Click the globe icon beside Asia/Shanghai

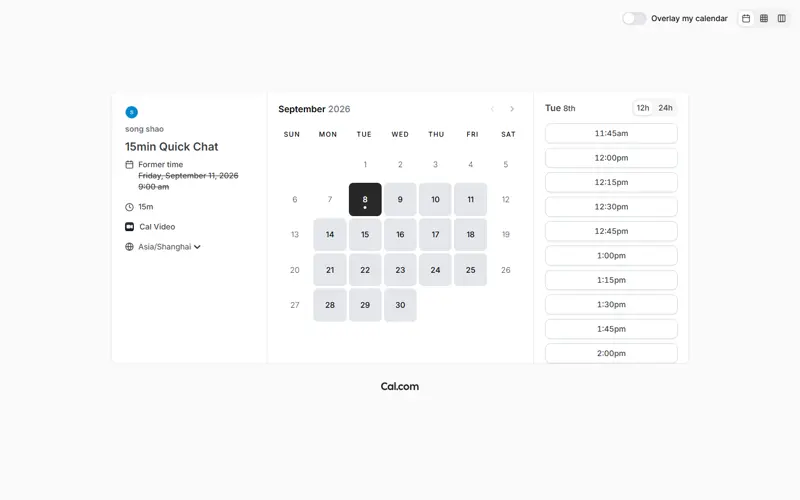tap(130, 246)
